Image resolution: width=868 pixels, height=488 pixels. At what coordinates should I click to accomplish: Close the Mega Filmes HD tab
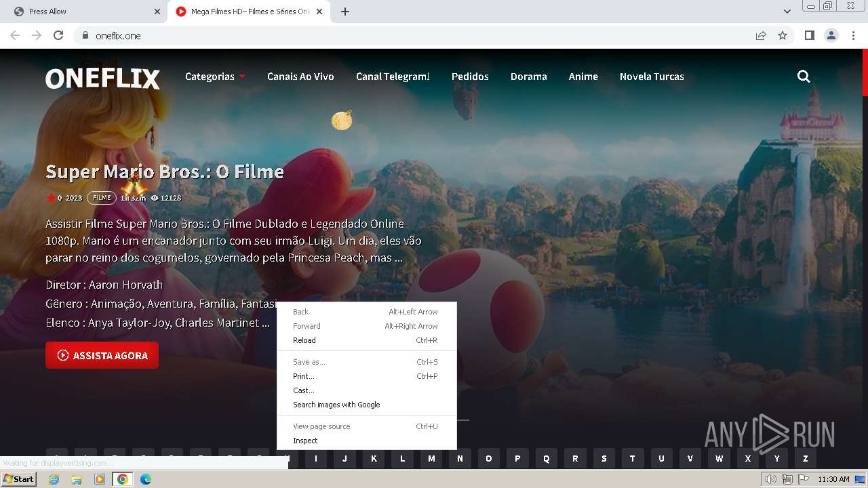coord(319,12)
